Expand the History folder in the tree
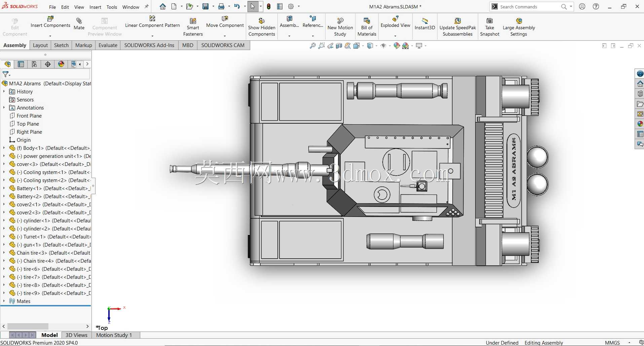 [4, 91]
